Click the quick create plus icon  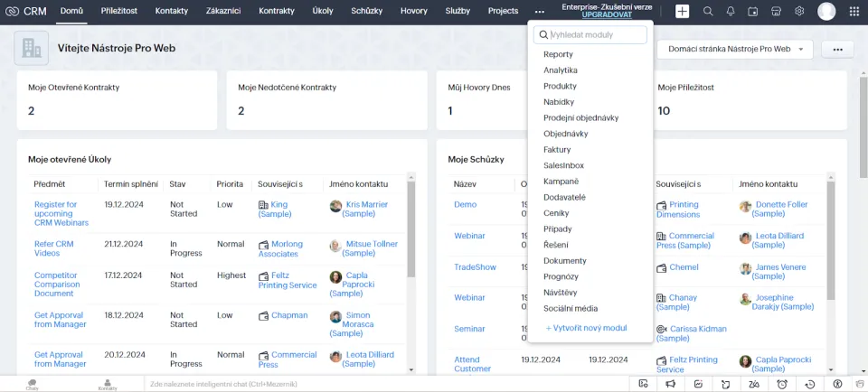coord(682,11)
